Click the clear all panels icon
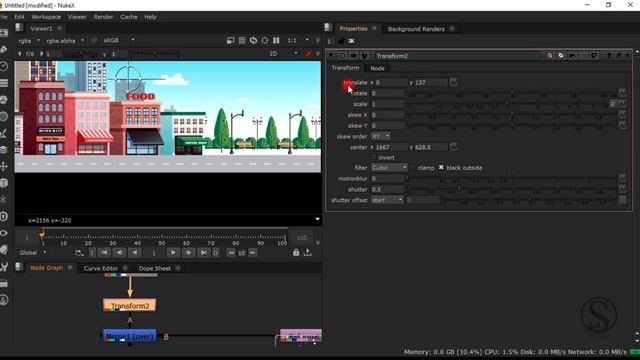Screen dimensions: 640x360 coord(351,41)
